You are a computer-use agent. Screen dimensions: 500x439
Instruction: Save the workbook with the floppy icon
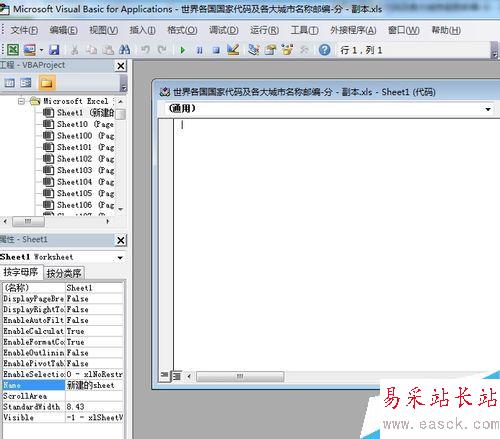tap(54, 50)
